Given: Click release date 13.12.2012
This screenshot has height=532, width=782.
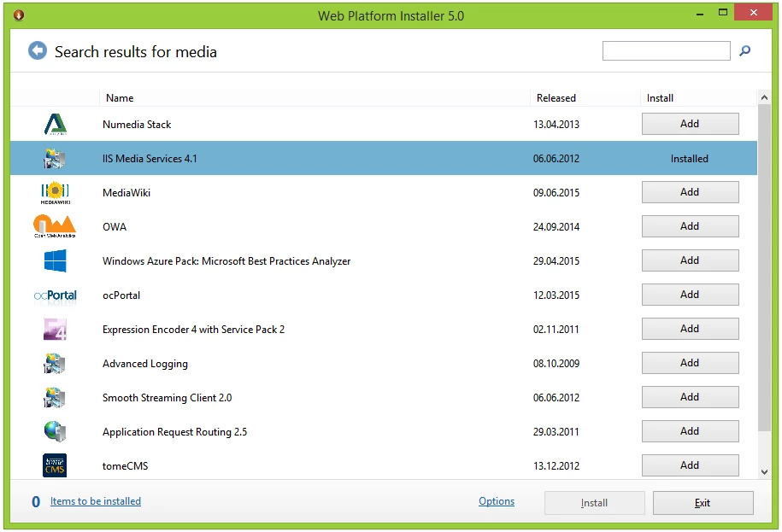Looking at the screenshot, I should click(556, 466).
